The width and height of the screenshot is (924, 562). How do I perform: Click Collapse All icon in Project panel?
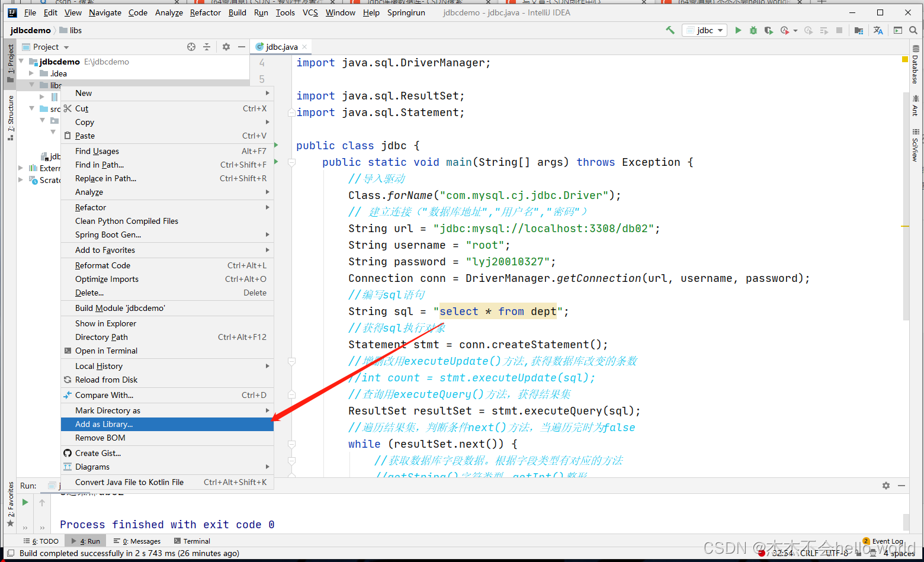click(x=207, y=47)
